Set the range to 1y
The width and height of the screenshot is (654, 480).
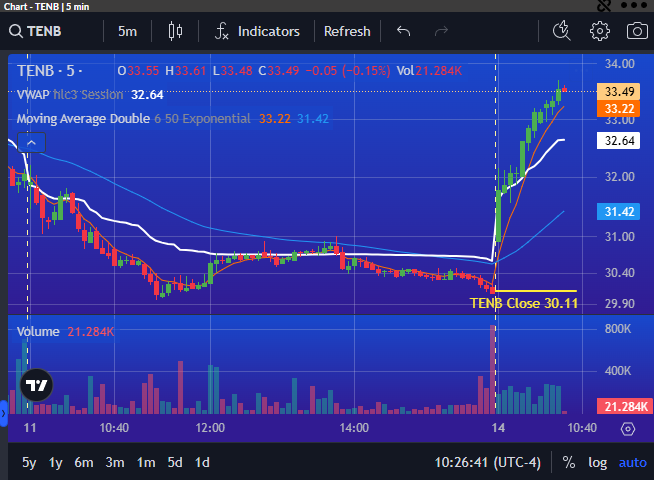(x=55, y=462)
